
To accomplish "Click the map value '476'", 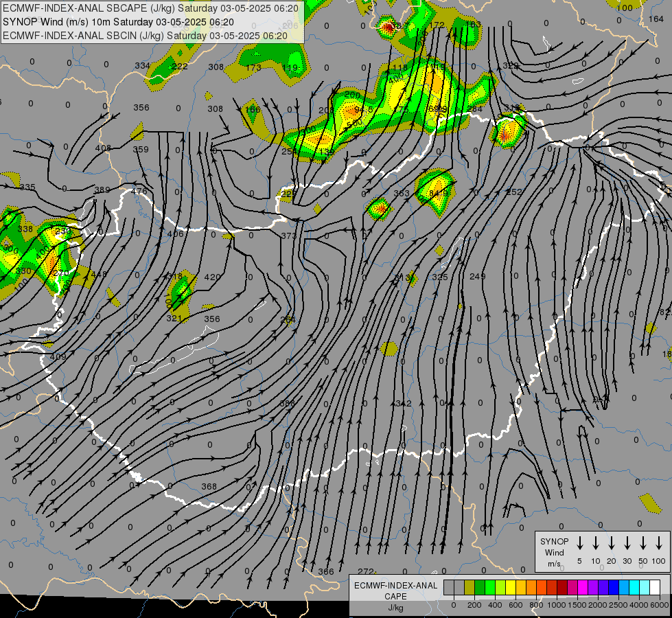I will click(139, 192).
